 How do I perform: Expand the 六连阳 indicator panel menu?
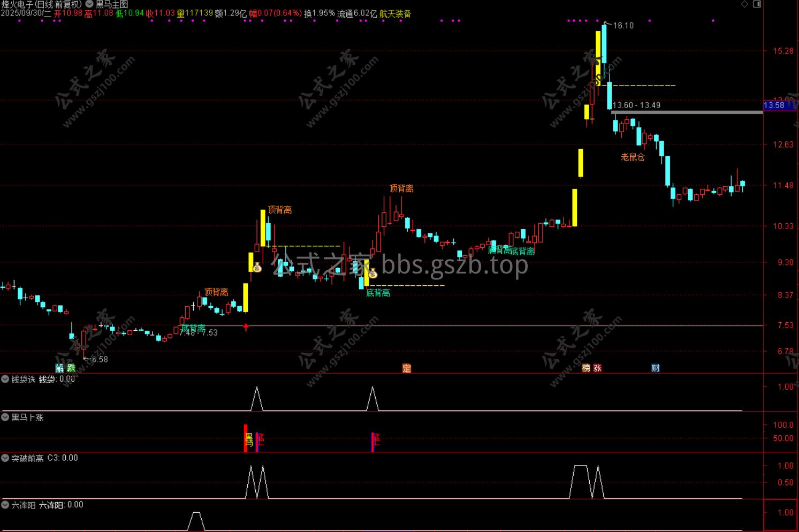click(x=5, y=505)
